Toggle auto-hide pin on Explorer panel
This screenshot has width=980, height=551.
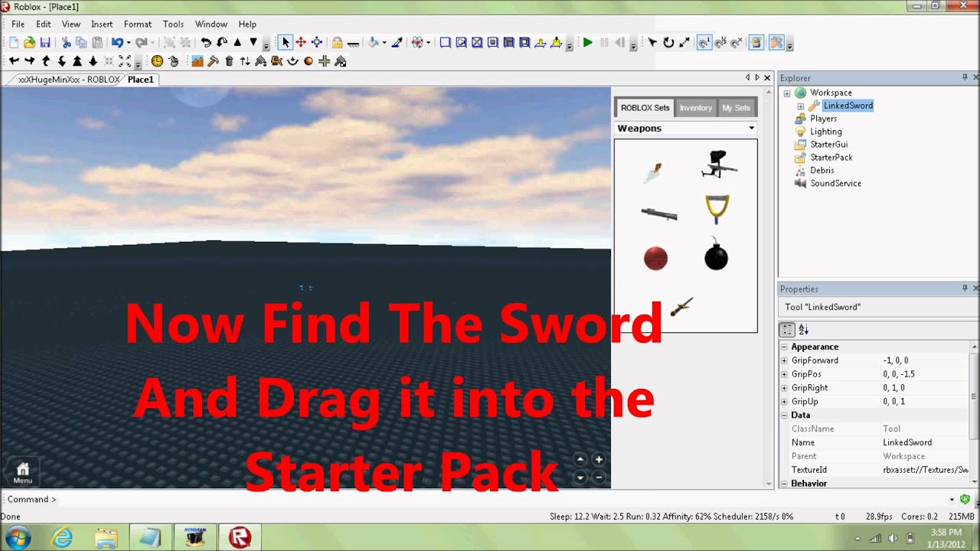tap(965, 78)
